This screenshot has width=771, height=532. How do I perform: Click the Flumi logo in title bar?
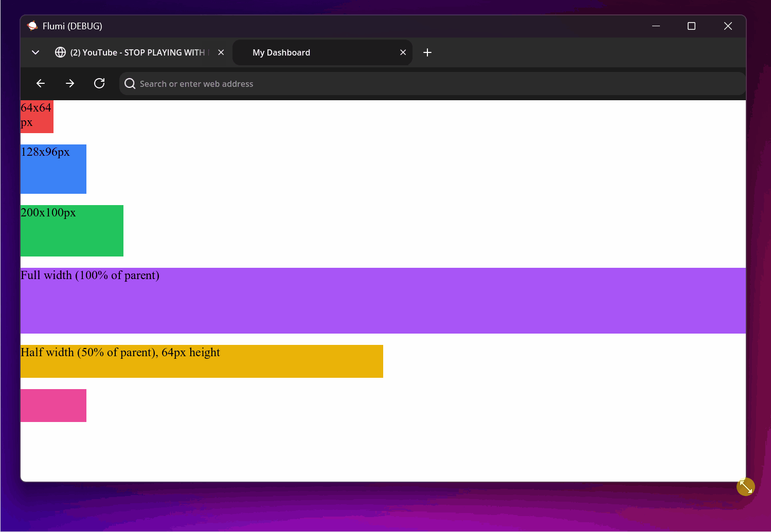(x=32, y=26)
